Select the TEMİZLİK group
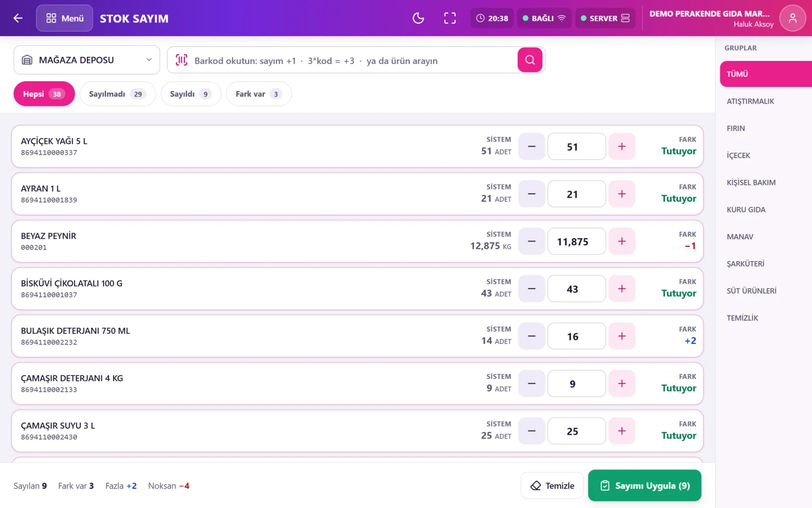Image resolution: width=812 pixels, height=508 pixels. [x=766, y=318]
